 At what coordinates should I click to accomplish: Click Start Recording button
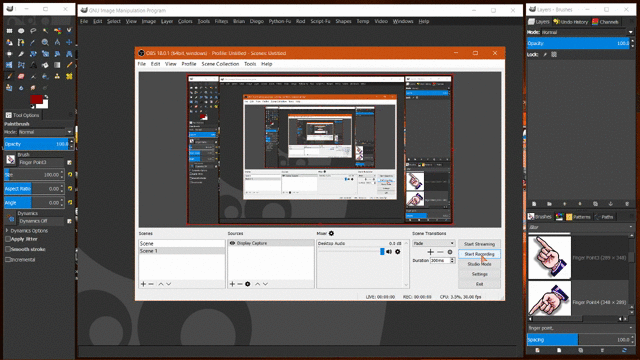[479, 254]
